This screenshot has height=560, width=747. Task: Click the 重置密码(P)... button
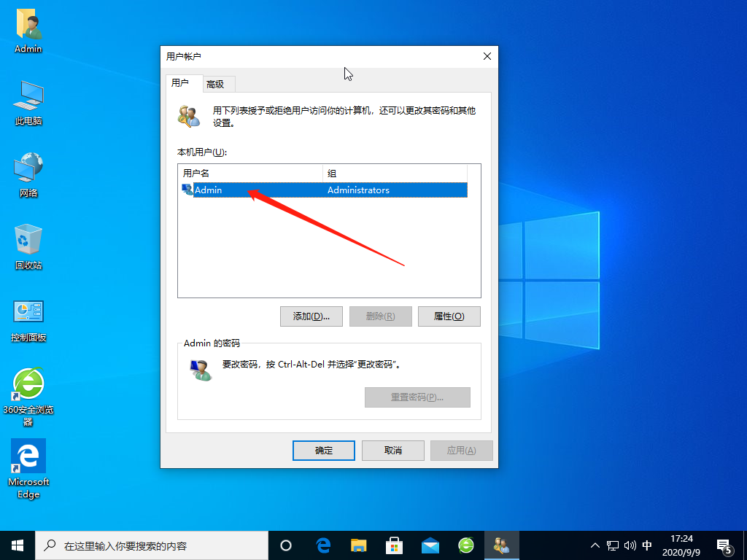pos(417,397)
